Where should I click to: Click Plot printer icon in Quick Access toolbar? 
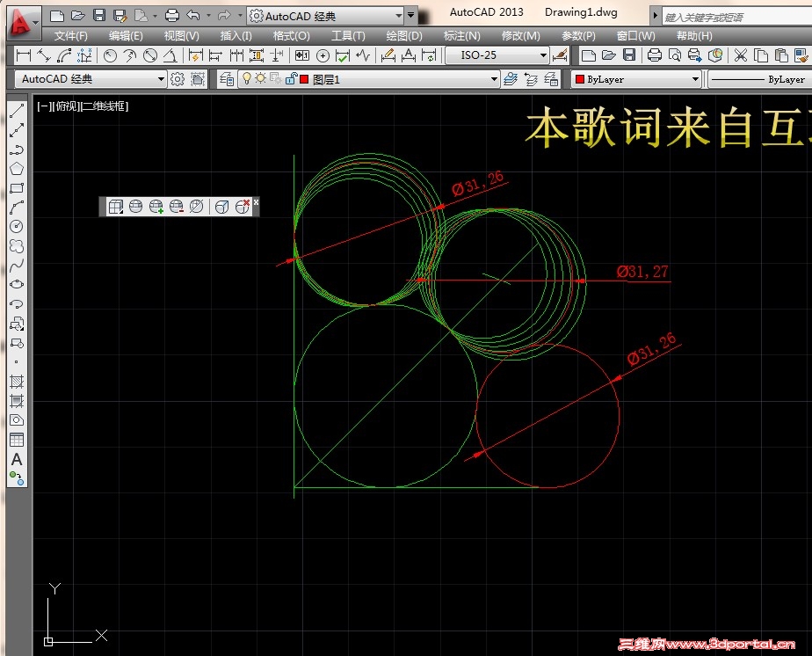click(172, 16)
